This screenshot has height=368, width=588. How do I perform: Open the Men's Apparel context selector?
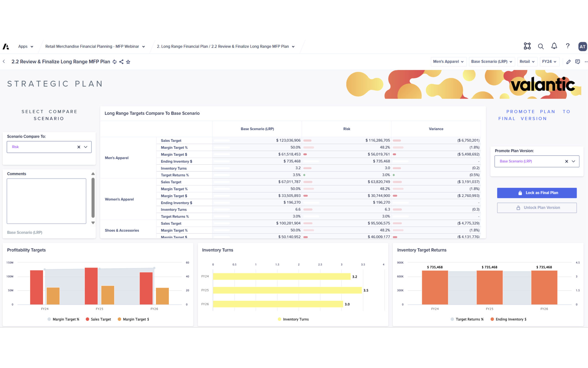click(x=448, y=62)
